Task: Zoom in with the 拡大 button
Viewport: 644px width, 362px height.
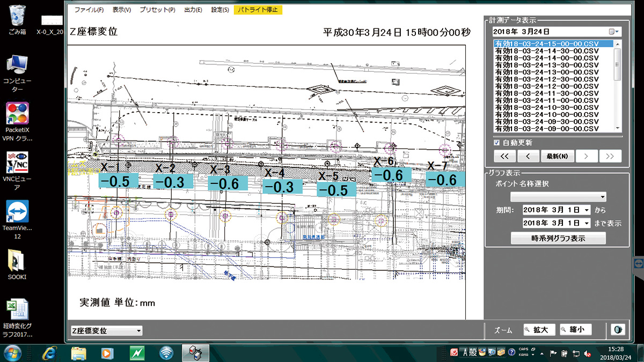Action: pos(539,330)
